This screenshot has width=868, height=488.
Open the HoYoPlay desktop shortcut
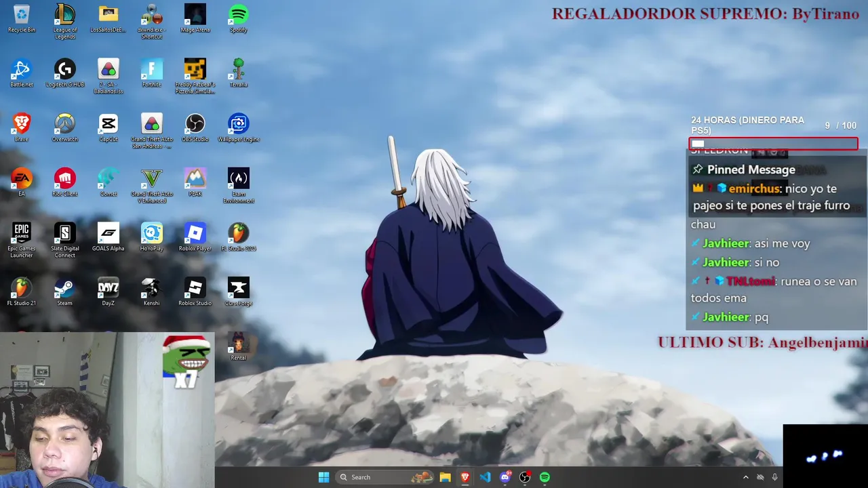pos(152,238)
